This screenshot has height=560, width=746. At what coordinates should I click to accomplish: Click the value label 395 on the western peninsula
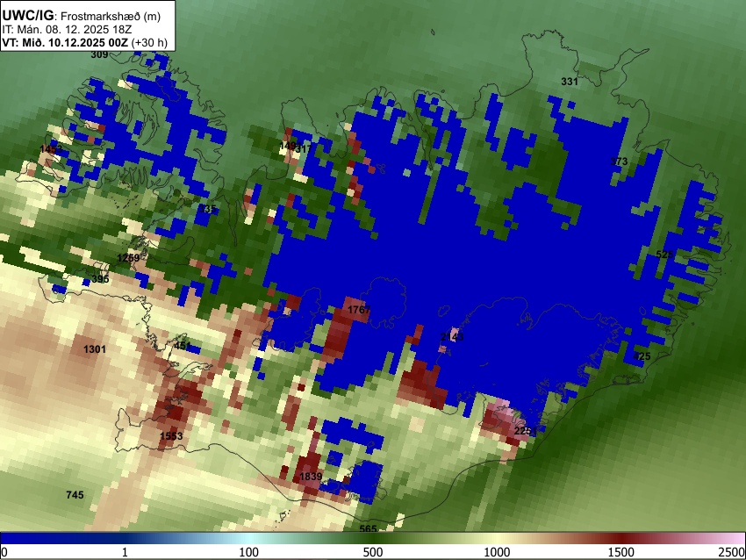tap(100, 279)
